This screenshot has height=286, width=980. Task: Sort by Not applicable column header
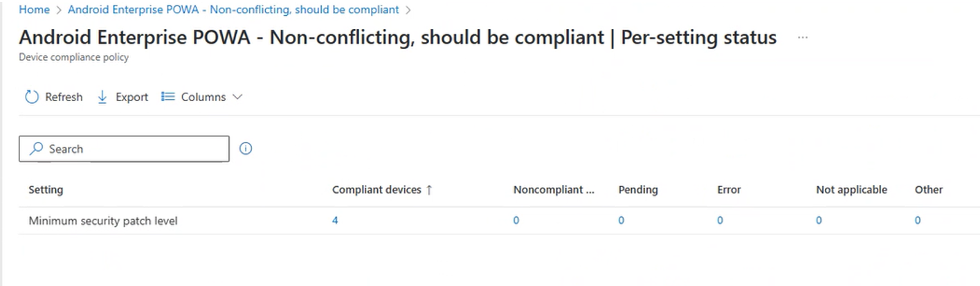tap(851, 190)
